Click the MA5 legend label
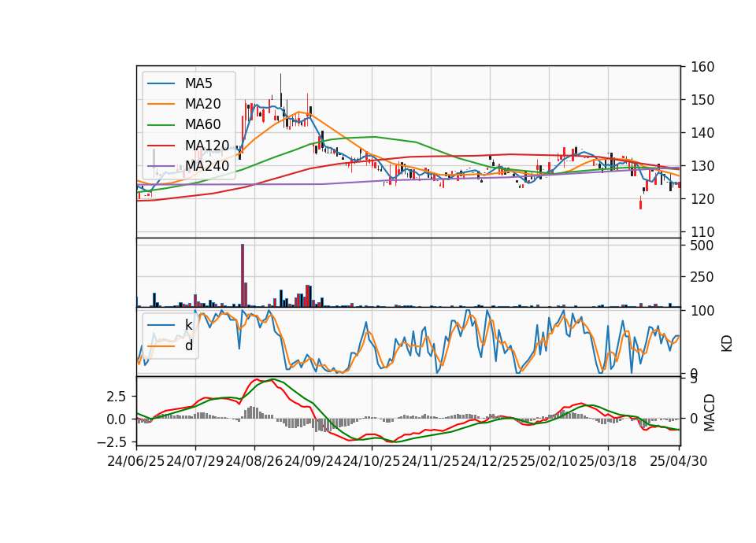Viewport: 756px width, 543px height. coord(198,83)
